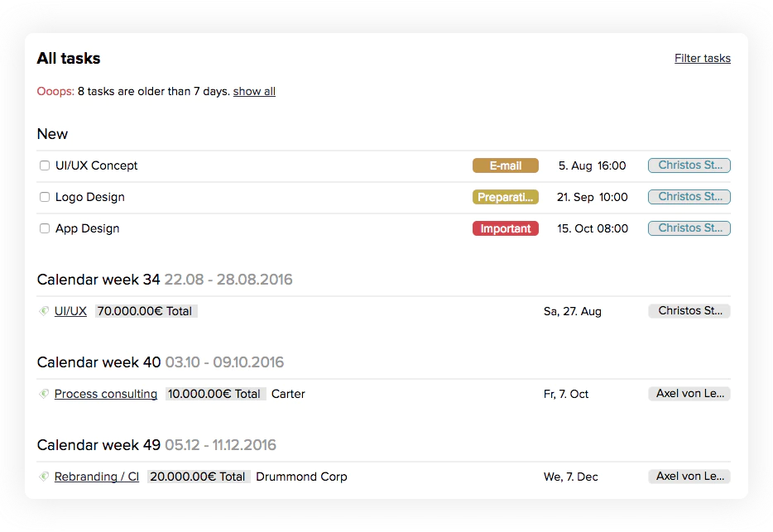Click the Carter company name

tap(288, 394)
